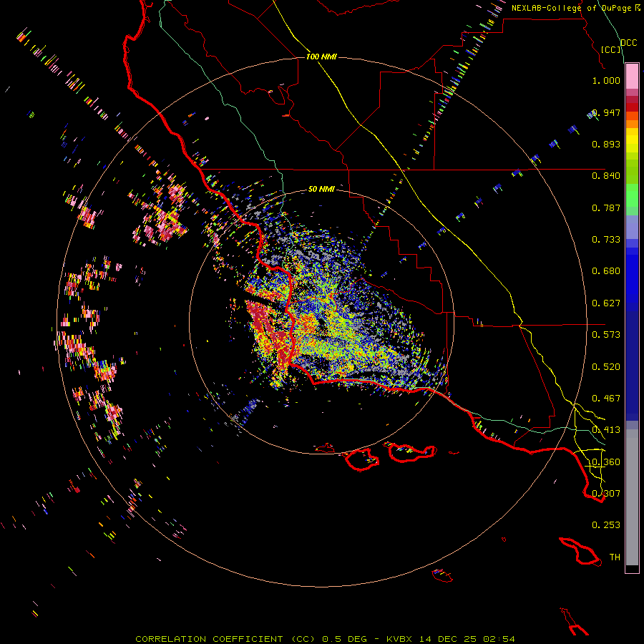The height and width of the screenshot is (644, 644).
Task: Click the Correlation Coefficient KVBX footer caption
Action: (x=325, y=639)
